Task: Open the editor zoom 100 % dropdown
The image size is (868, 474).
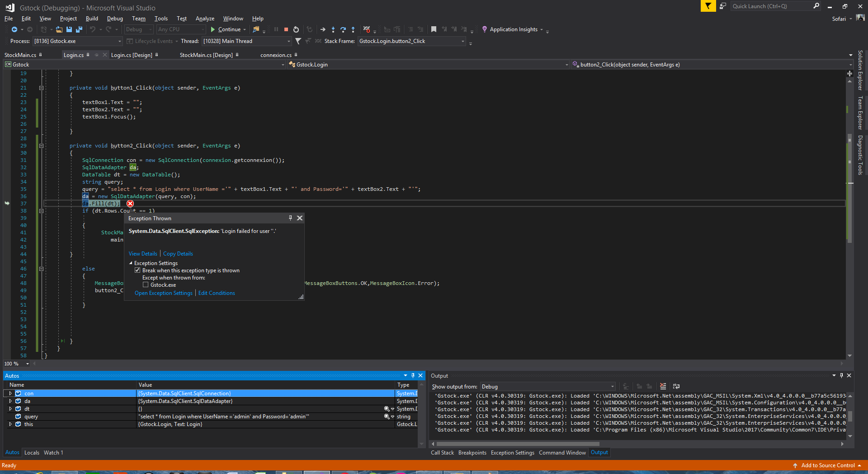Action: click(x=28, y=364)
